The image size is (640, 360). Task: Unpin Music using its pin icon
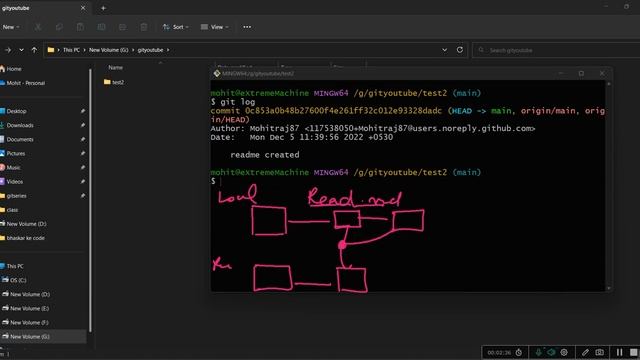click(x=83, y=167)
